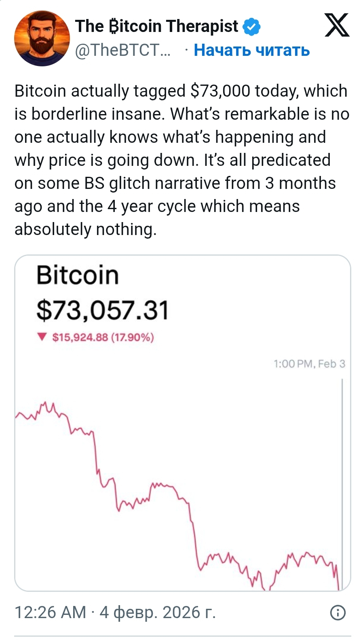Open the info icon beside the post date
This screenshot has height=644, width=363.
click(338, 613)
